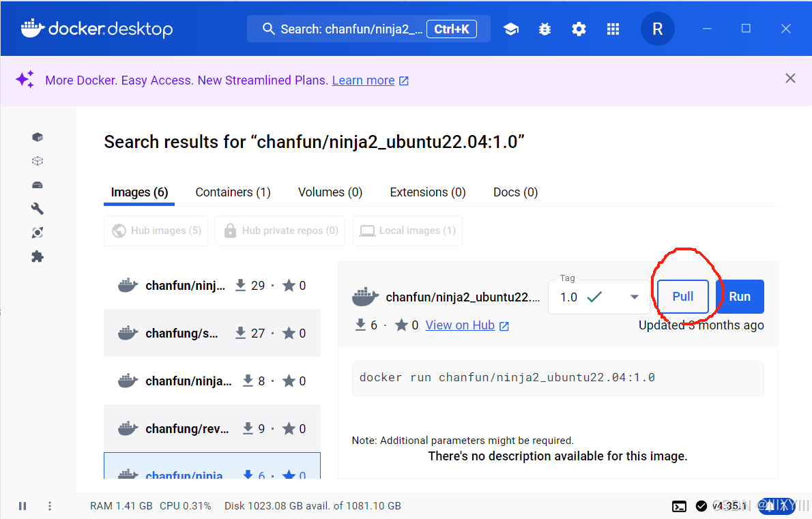Toggle the Hub private repos filter
Image resolution: width=812 pixels, height=519 pixels.
pos(280,231)
